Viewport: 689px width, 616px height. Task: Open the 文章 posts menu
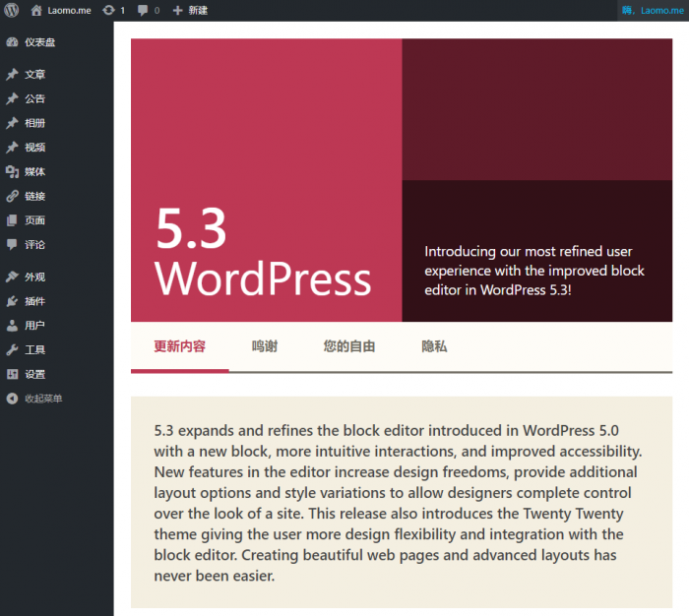tap(34, 75)
